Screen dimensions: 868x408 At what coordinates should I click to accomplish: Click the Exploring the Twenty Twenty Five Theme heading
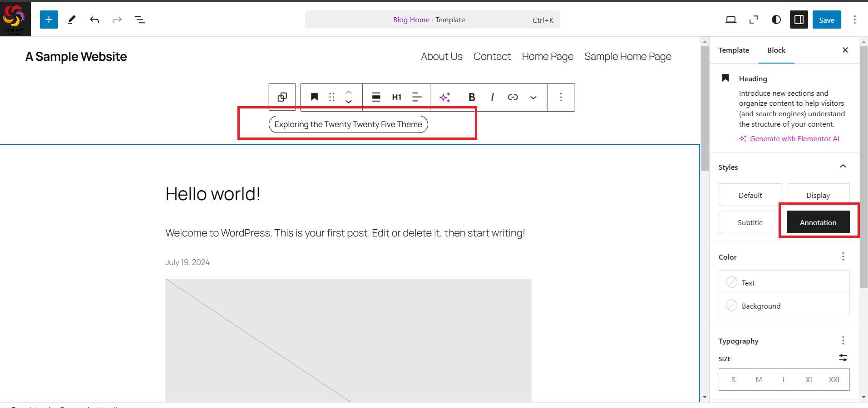(348, 124)
